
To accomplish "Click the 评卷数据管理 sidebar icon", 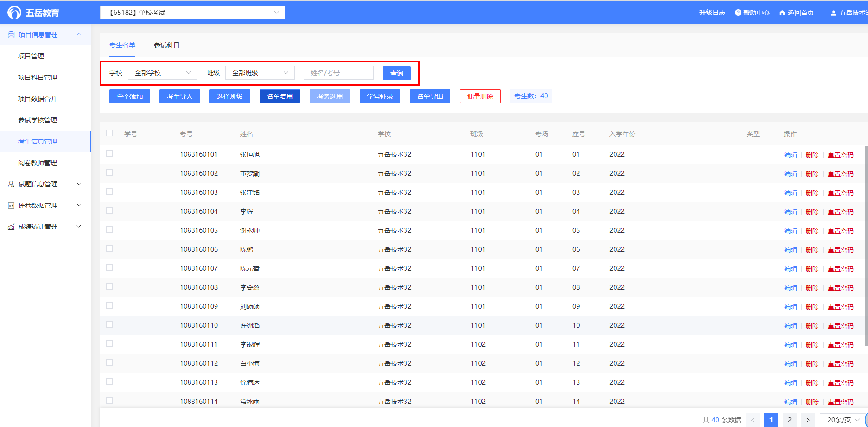I will [11, 205].
